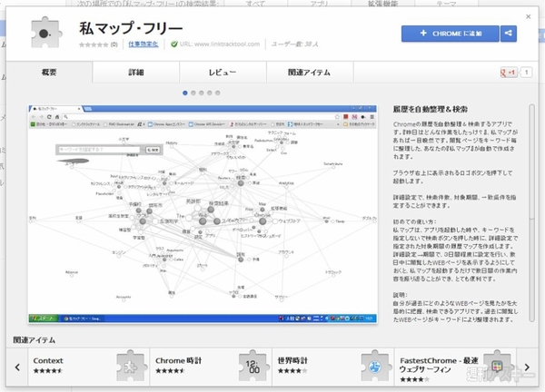Open the レビュー tab
Viewport: 545px width, 392px height.
click(223, 73)
